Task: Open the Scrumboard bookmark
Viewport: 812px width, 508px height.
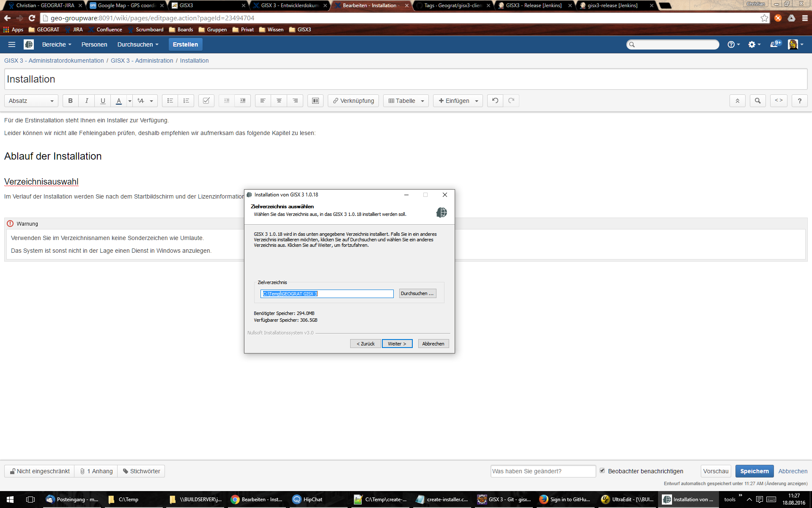Action: pos(146,30)
